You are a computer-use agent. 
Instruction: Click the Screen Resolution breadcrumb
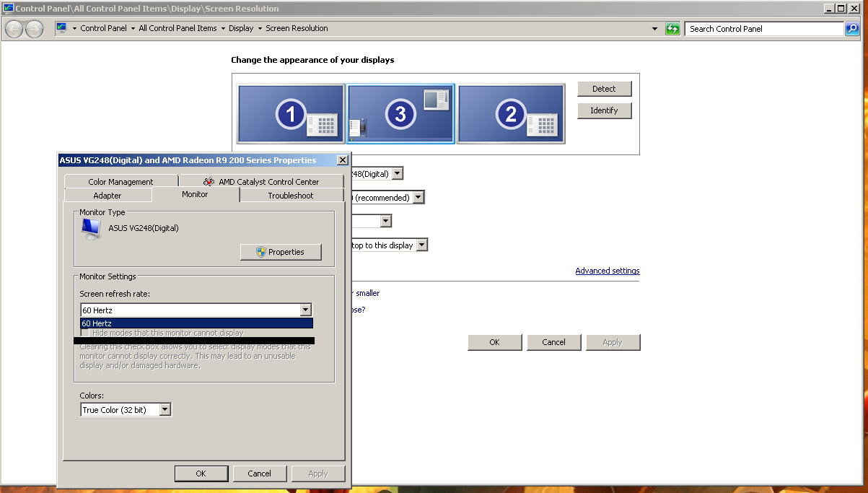pos(297,28)
